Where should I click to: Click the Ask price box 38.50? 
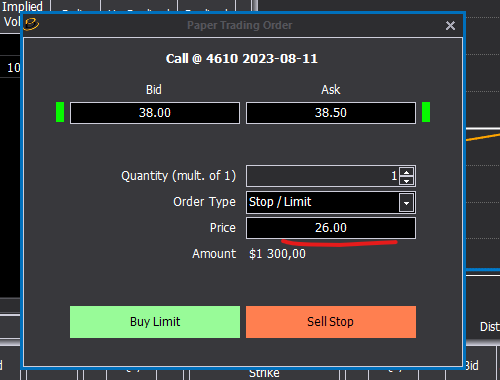coord(331,113)
